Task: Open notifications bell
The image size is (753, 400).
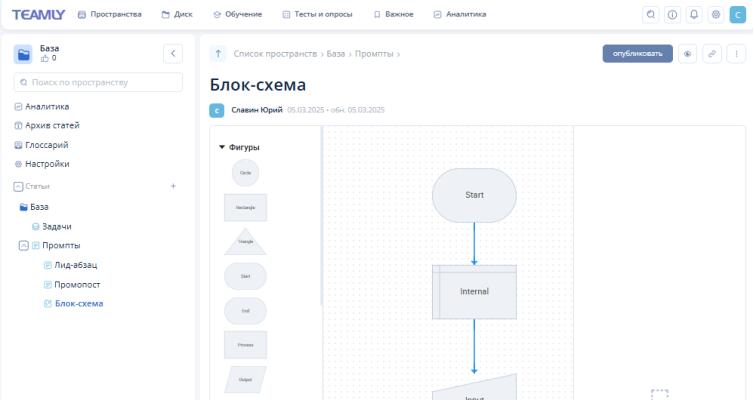Action: (x=693, y=14)
